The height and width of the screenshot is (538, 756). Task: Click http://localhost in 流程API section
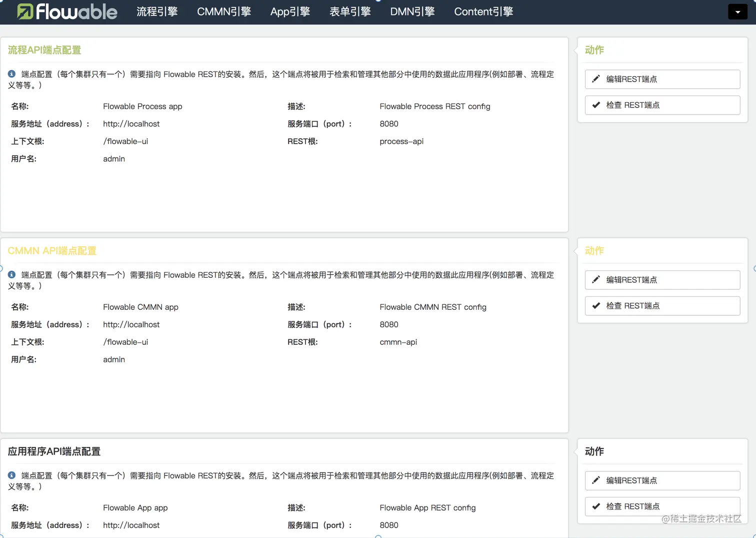click(x=131, y=124)
